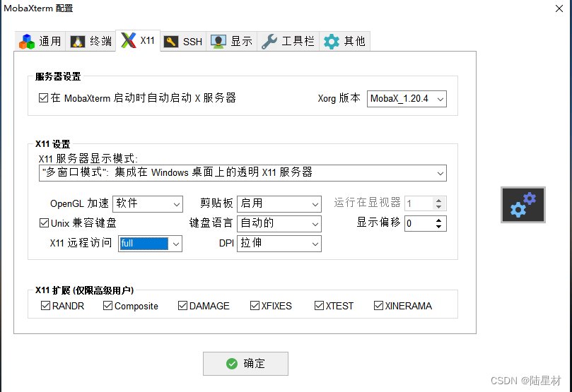Click the key icon on SSH tab
The width and height of the screenshot is (572, 392).
click(x=170, y=42)
